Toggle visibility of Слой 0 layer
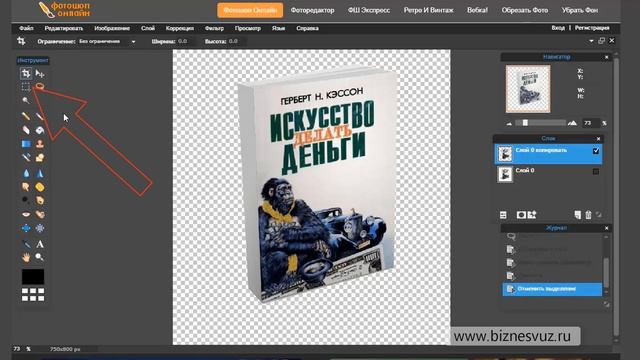The height and width of the screenshot is (360, 640). click(596, 171)
